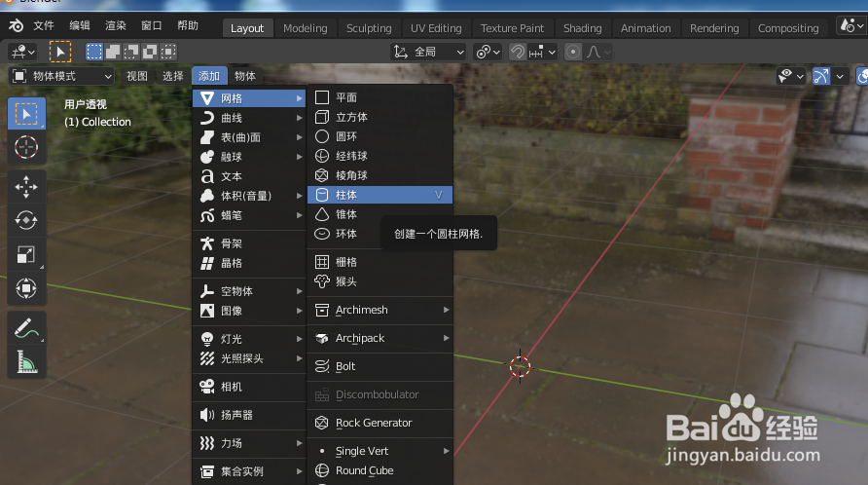Switch to the UV Editing workspace tab
This screenshot has width=868, height=485.
tap(436, 28)
